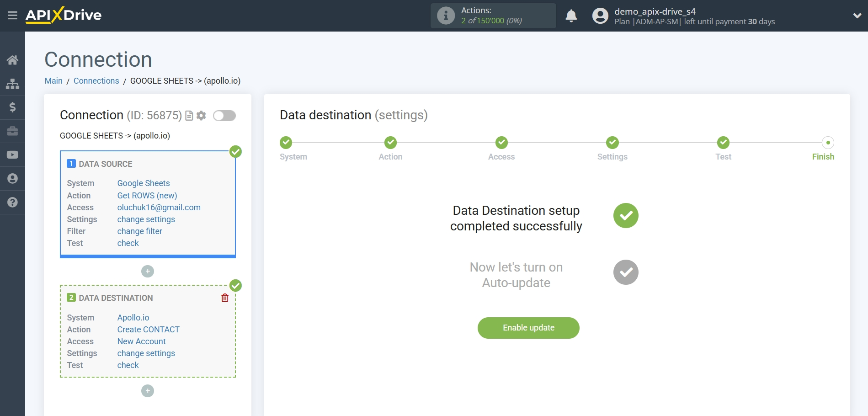Open the Connections hierarchy icon in sidebar
The width and height of the screenshot is (868, 416).
tap(12, 84)
